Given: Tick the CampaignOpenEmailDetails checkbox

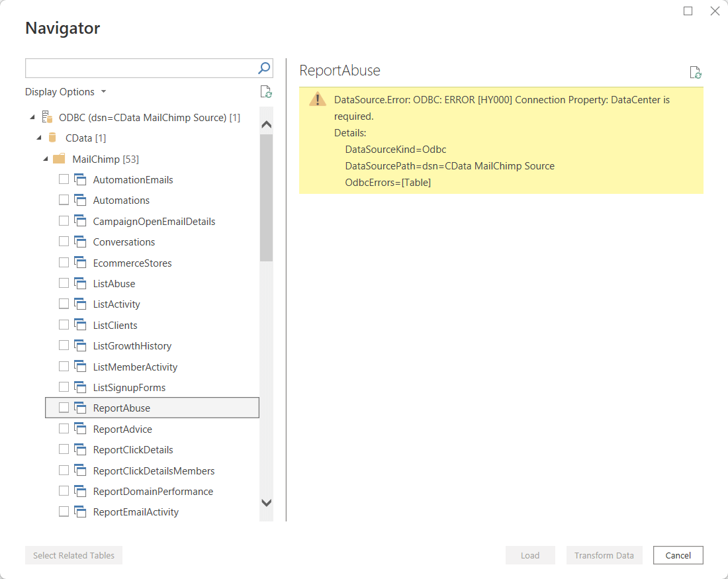Looking at the screenshot, I should (64, 220).
